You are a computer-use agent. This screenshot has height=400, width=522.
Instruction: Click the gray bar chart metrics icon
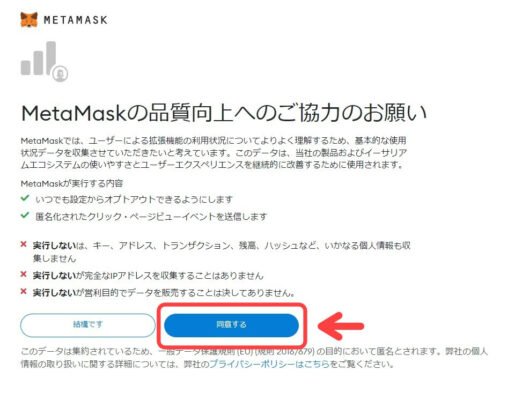click(x=44, y=61)
